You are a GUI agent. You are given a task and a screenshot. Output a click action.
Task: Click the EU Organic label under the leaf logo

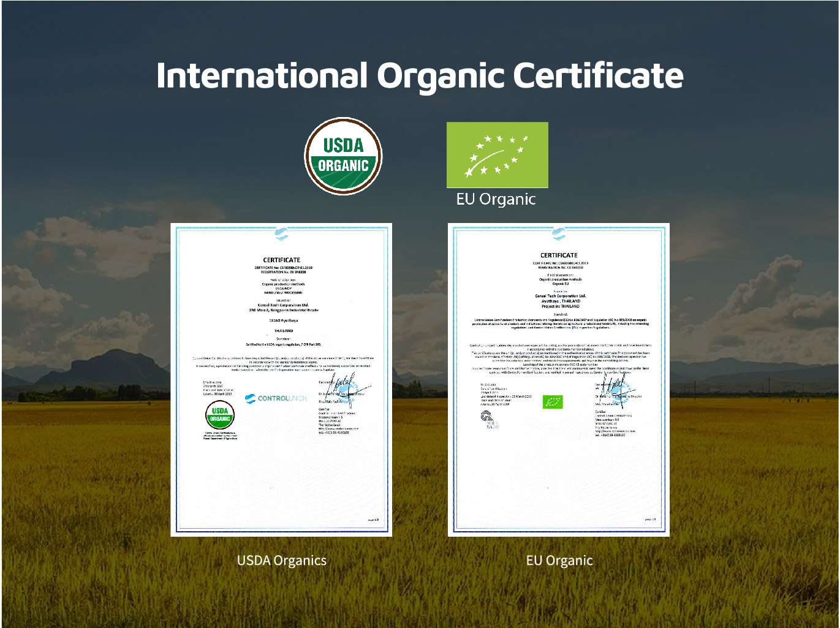click(496, 199)
